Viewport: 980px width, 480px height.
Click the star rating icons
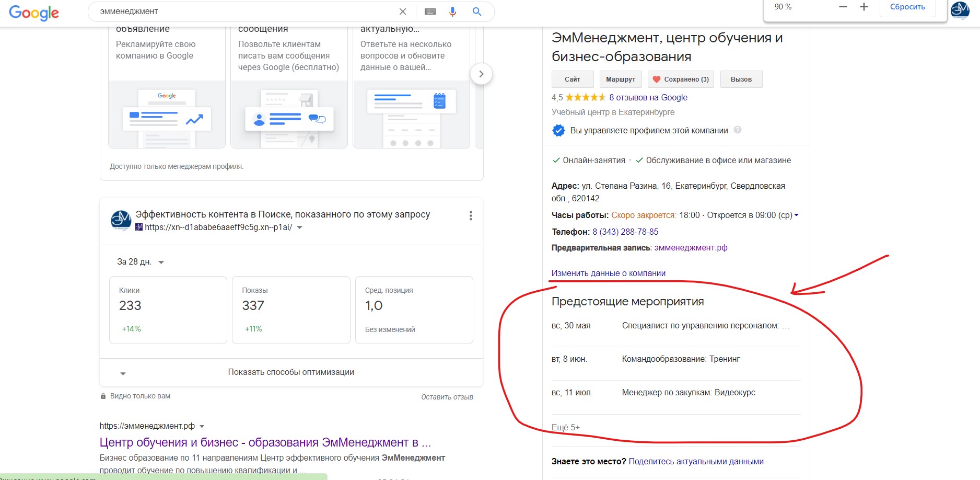586,97
